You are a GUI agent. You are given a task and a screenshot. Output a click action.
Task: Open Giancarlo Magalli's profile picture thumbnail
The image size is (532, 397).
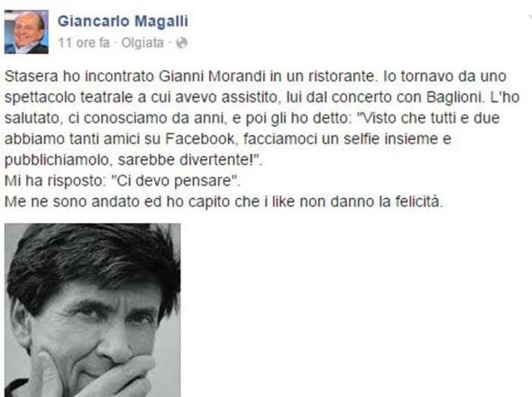26,32
